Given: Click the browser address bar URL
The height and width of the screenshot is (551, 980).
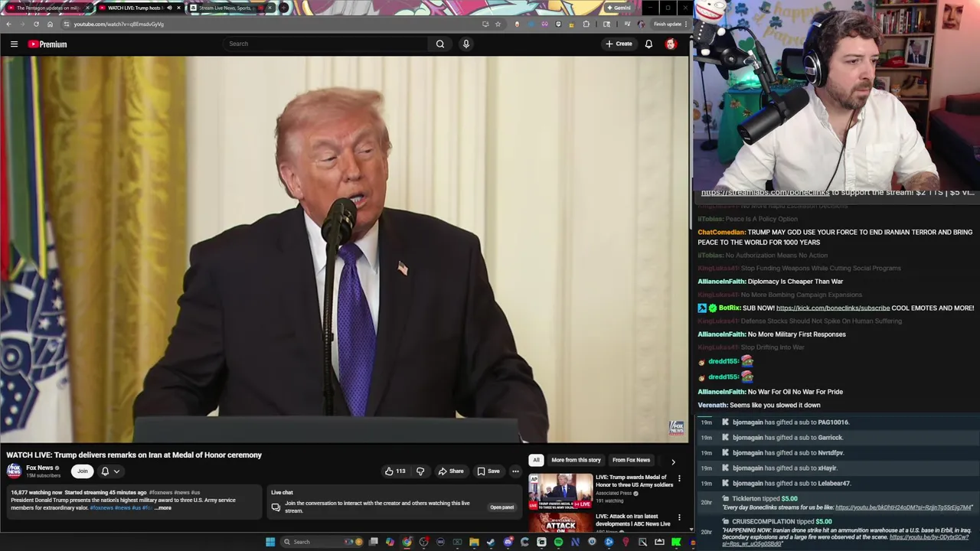Looking at the screenshot, I should (119, 24).
